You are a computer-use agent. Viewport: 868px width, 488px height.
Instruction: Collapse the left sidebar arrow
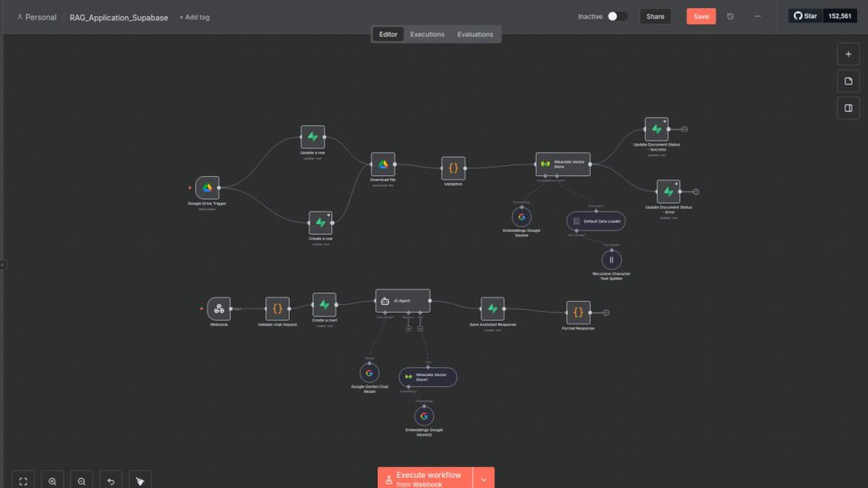(x=3, y=264)
